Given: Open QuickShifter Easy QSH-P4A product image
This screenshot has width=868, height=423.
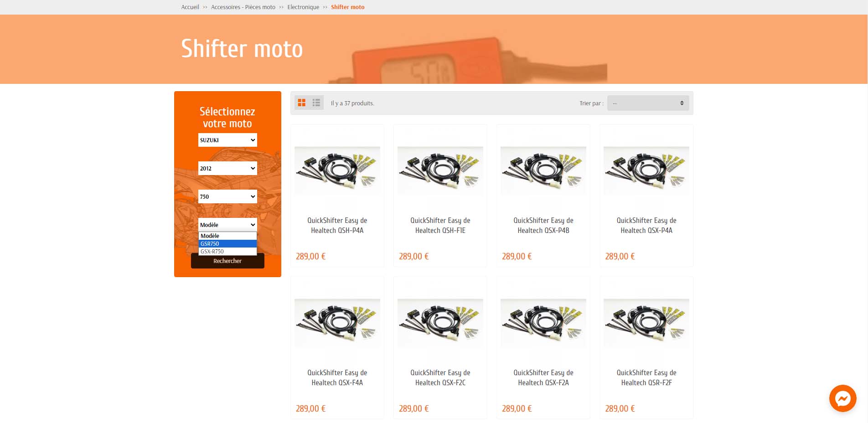Looking at the screenshot, I should tap(337, 170).
